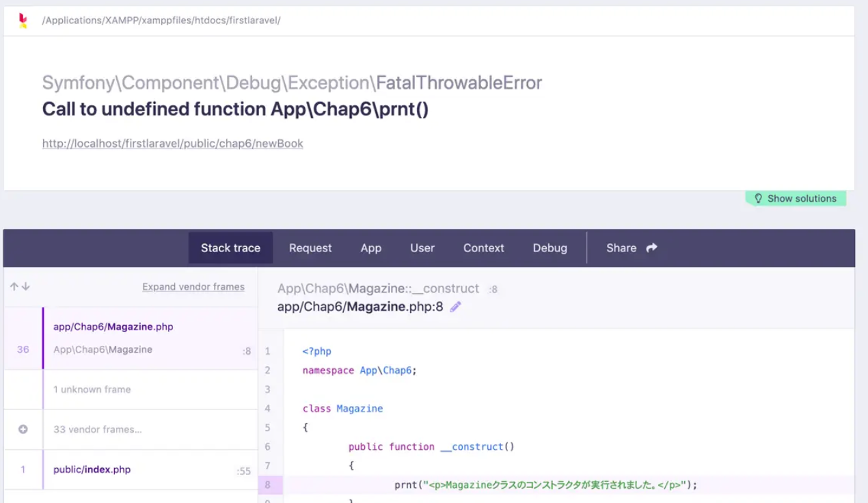The height and width of the screenshot is (503, 868).
Task: Click the app/Chap6/Magazine.php:8 file path heading
Action: click(360, 307)
